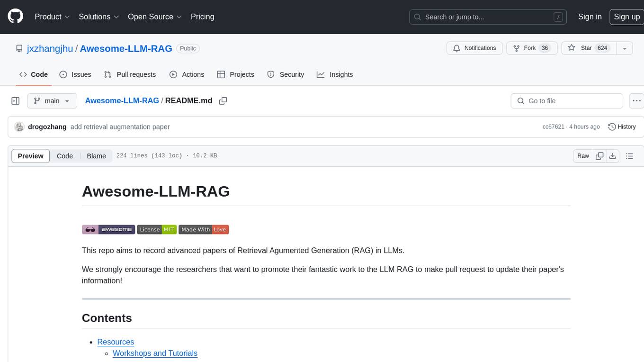This screenshot has width=644, height=362.
Task: Switch to the Projects tab
Action: point(236,74)
